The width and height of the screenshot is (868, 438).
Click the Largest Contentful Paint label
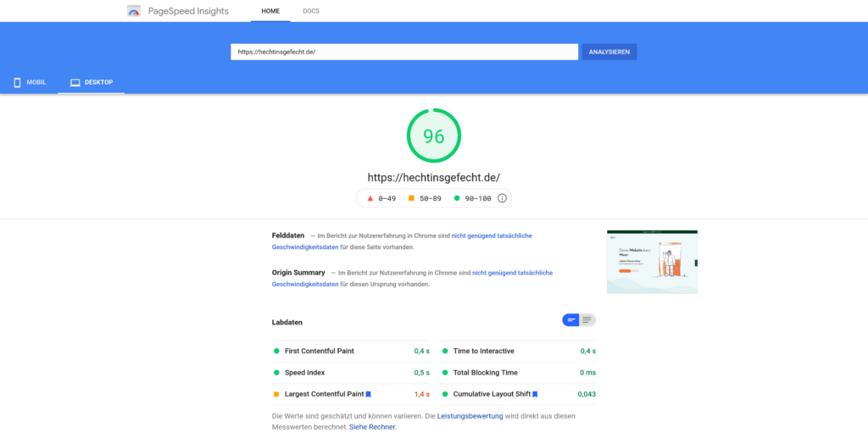click(x=325, y=394)
